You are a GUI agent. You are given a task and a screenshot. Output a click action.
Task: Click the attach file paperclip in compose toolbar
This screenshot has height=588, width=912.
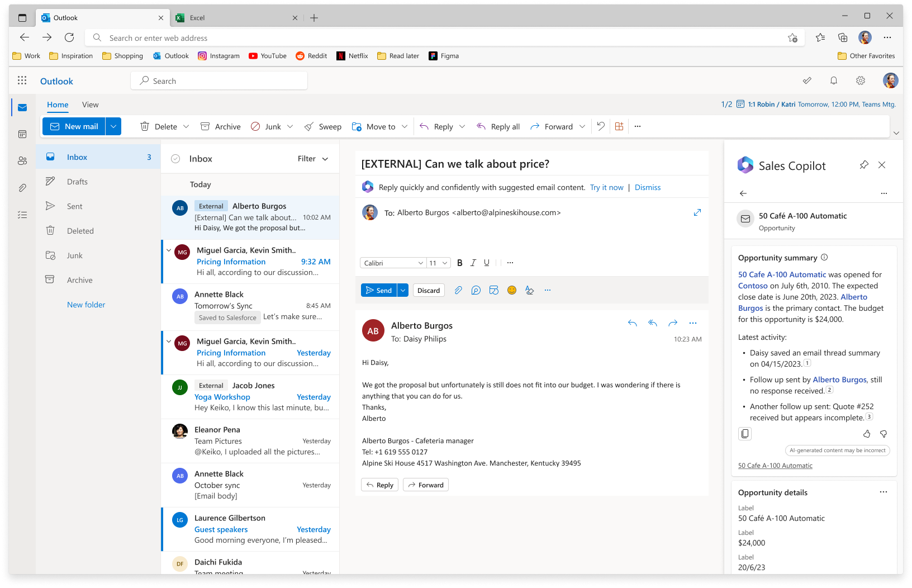click(458, 290)
